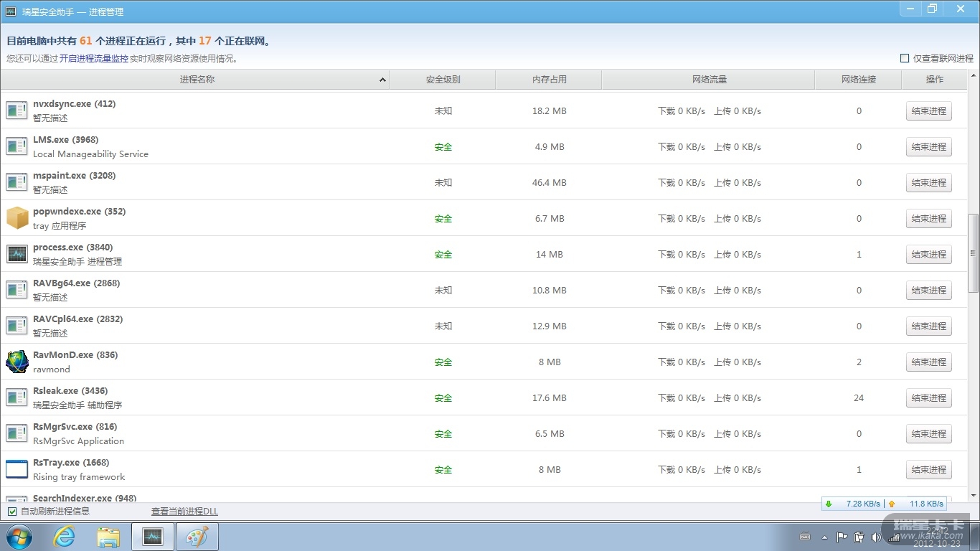Click the vertical scrollbar thumb
The height and width of the screenshot is (551, 980).
point(974,253)
